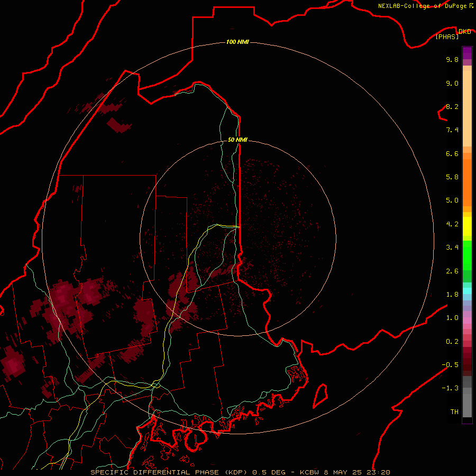Click the TH threshold label on the scale
This screenshot has width=476, height=476.
(x=454, y=412)
